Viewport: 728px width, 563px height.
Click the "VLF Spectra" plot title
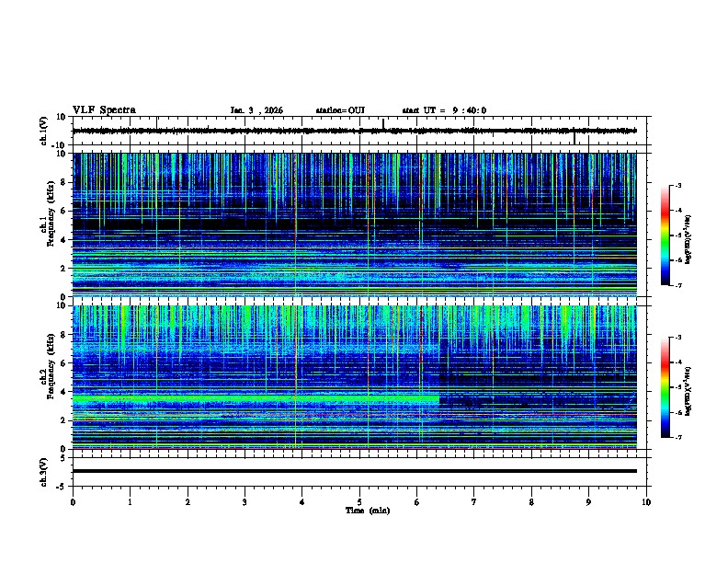[104, 110]
